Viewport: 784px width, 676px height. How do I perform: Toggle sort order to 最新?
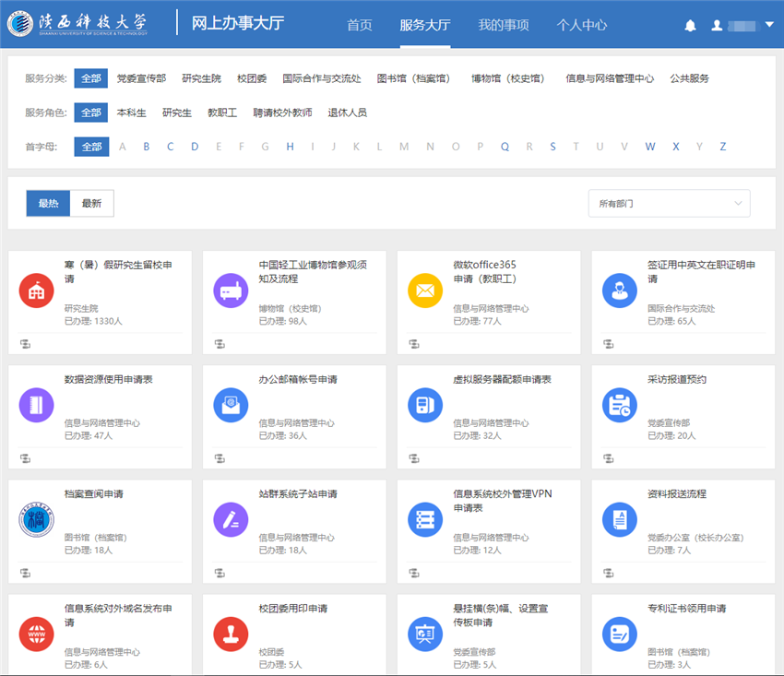[91, 204]
